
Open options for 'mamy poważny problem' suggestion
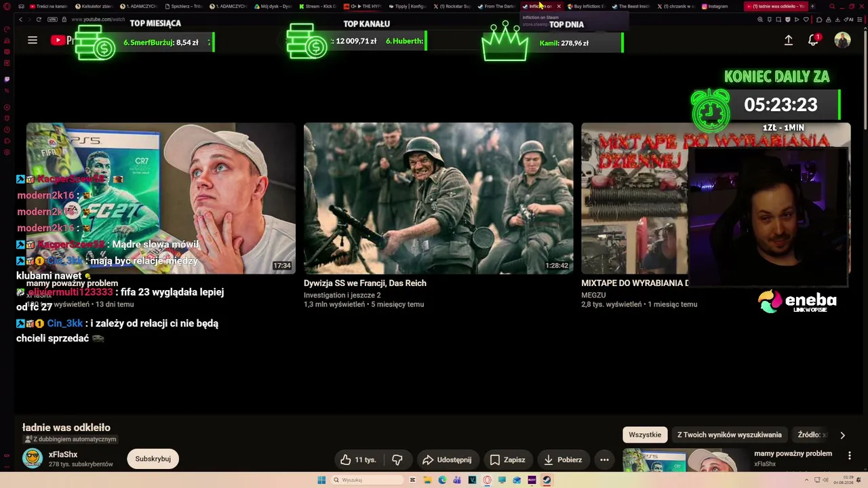[x=849, y=455]
